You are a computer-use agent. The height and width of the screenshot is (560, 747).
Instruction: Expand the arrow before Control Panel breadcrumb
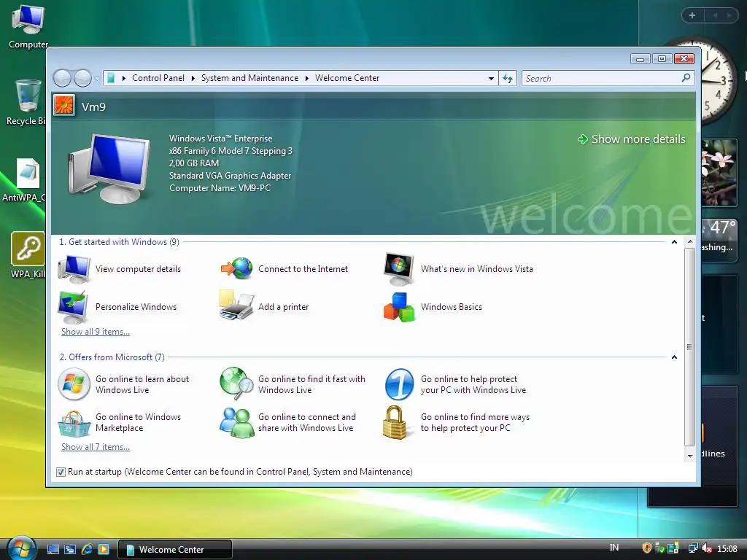point(124,78)
